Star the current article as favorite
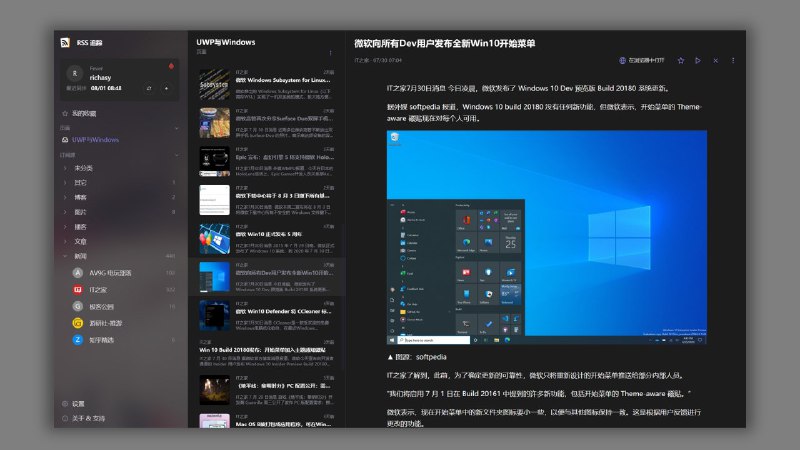 click(x=681, y=61)
